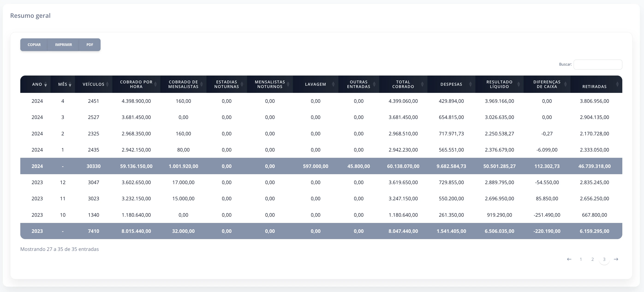Sort by RESULTADO LÍQUIDO column

[x=499, y=84]
